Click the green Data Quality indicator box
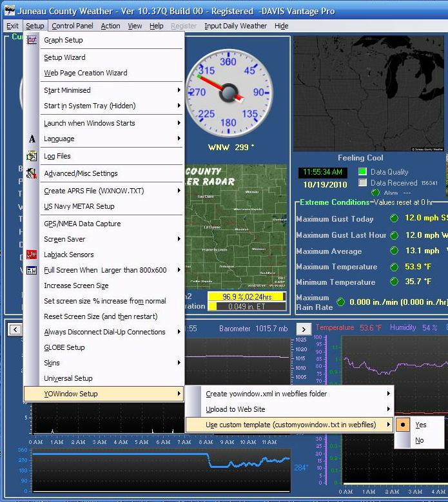The image size is (448, 502). (x=362, y=172)
